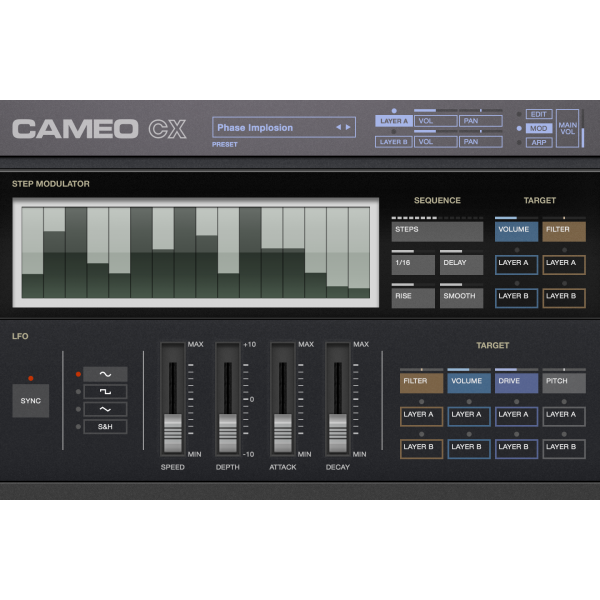This screenshot has height=600, width=600.
Task: Go to next preset with right arrow
Action: (348, 127)
